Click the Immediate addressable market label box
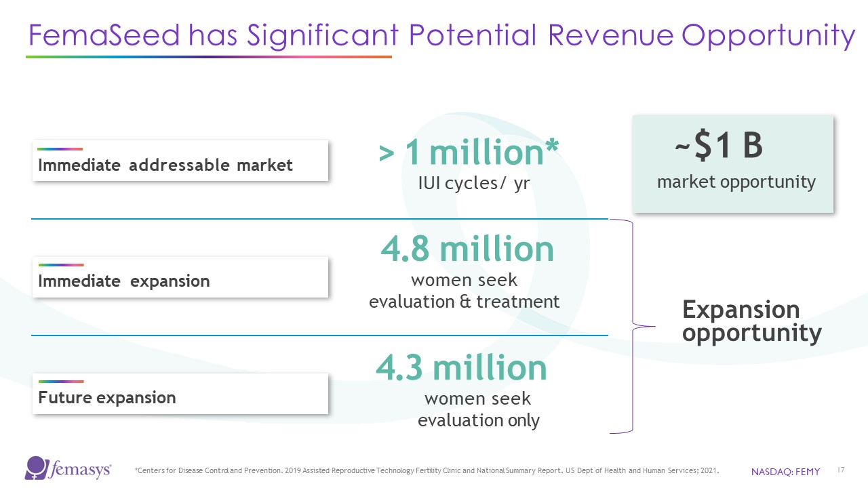Screen dimensions: 868x488 tap(180, 161)
